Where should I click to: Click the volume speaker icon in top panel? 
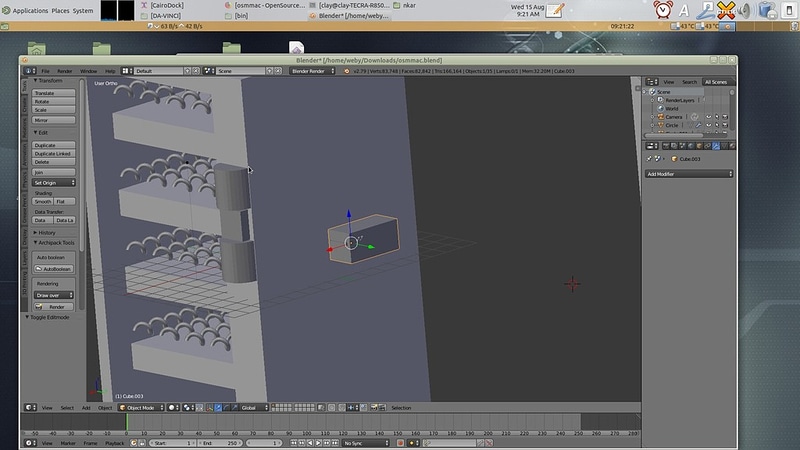pos(744,10)
